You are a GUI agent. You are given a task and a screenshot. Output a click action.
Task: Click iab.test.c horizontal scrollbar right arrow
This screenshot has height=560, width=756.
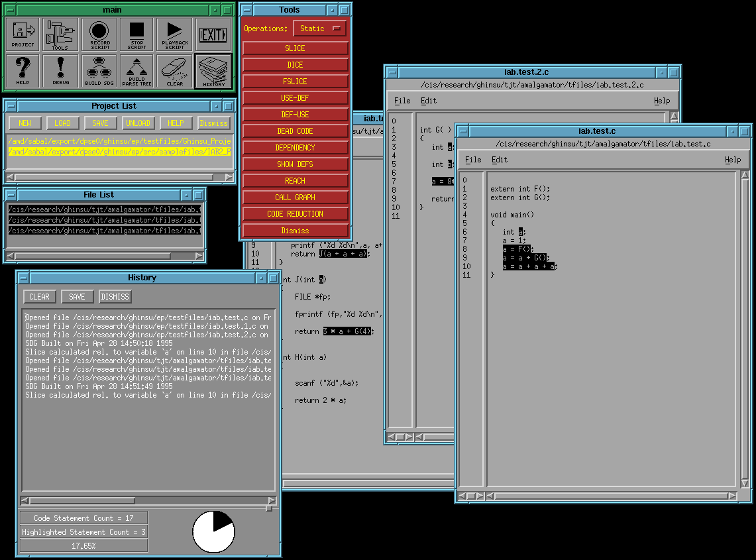click(732, 496)
